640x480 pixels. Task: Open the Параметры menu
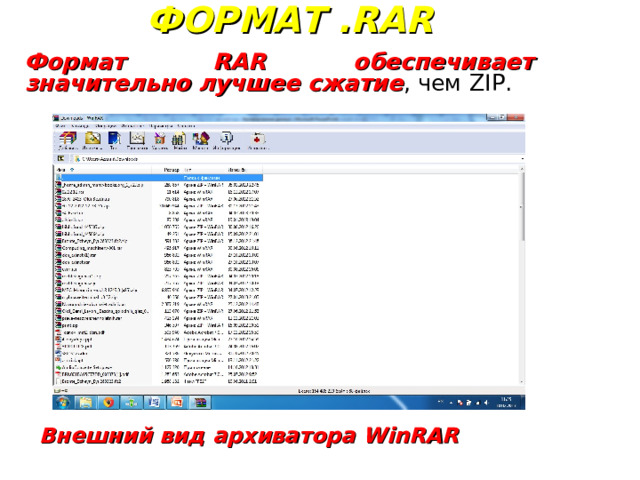pyautogui.click(x=161, y=126)
